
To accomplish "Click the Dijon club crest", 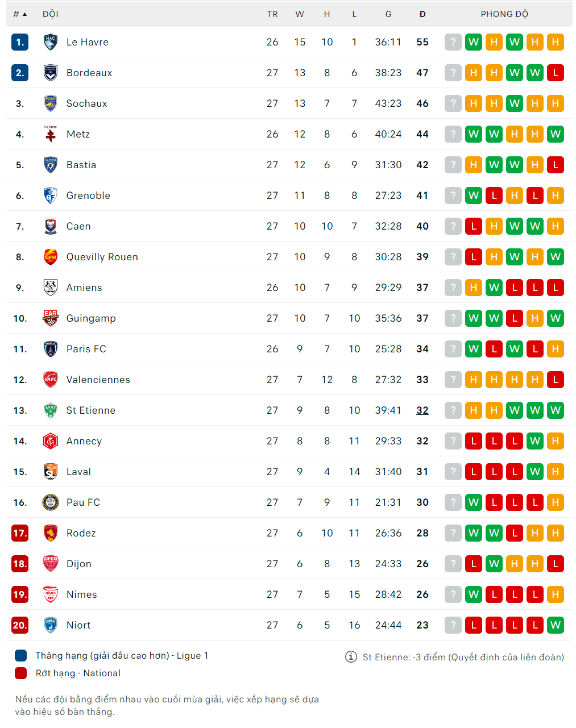I will pyautogui.click(x=50, y=564).
